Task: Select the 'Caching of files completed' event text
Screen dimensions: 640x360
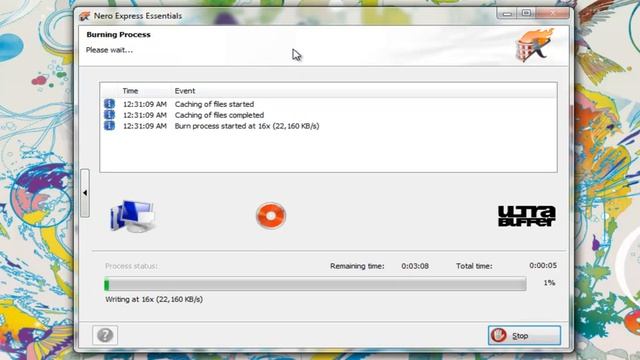Action: [x=219, y=115]
